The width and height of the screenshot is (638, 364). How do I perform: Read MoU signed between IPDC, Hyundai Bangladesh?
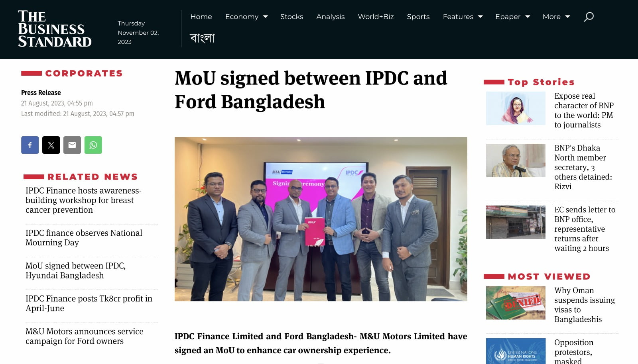[75, 271]
